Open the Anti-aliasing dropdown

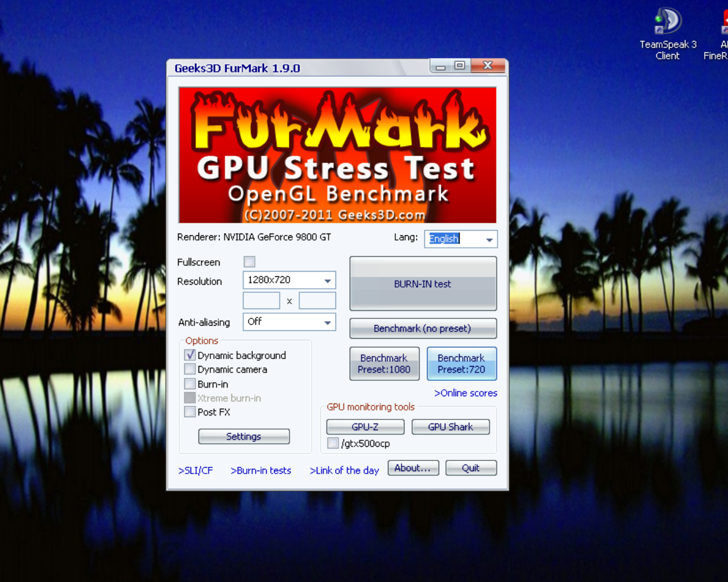coord(289,322)
